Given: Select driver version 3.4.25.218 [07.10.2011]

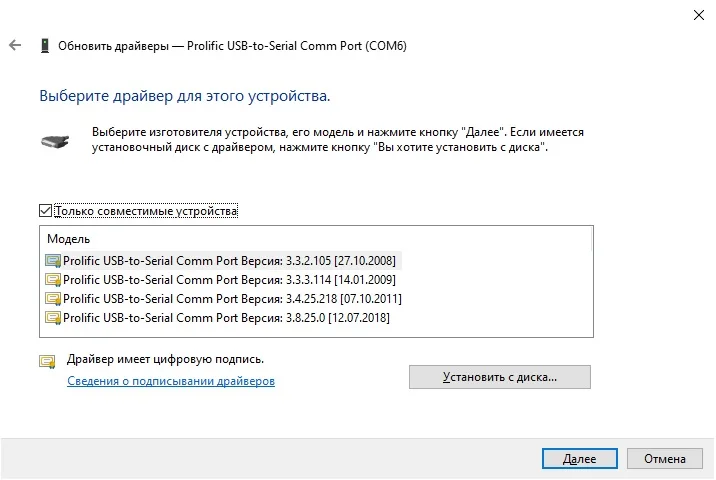Looking at the screenshot, I should click(223, 299).
